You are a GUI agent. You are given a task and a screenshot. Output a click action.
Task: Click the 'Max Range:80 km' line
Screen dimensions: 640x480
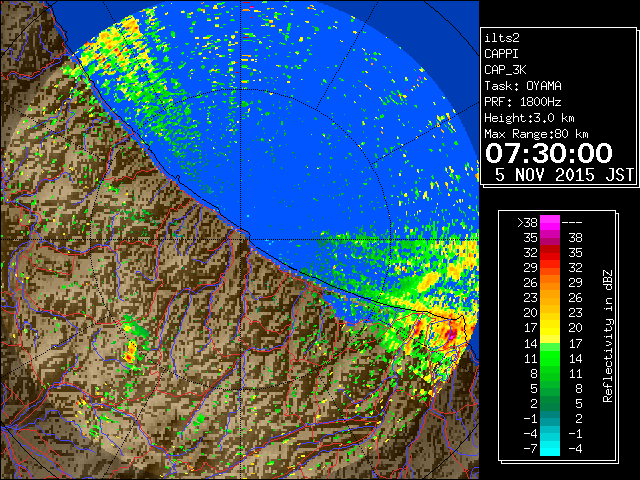(x=536, y=134)
